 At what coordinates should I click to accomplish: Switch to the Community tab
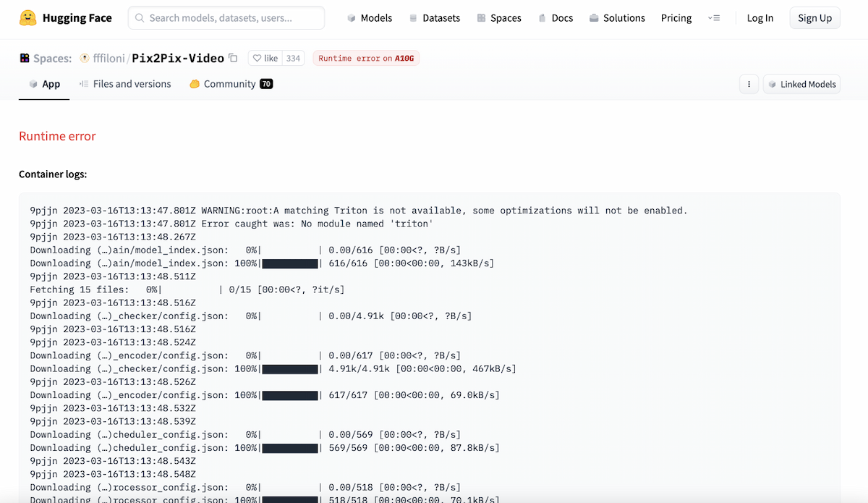[231, 84]
